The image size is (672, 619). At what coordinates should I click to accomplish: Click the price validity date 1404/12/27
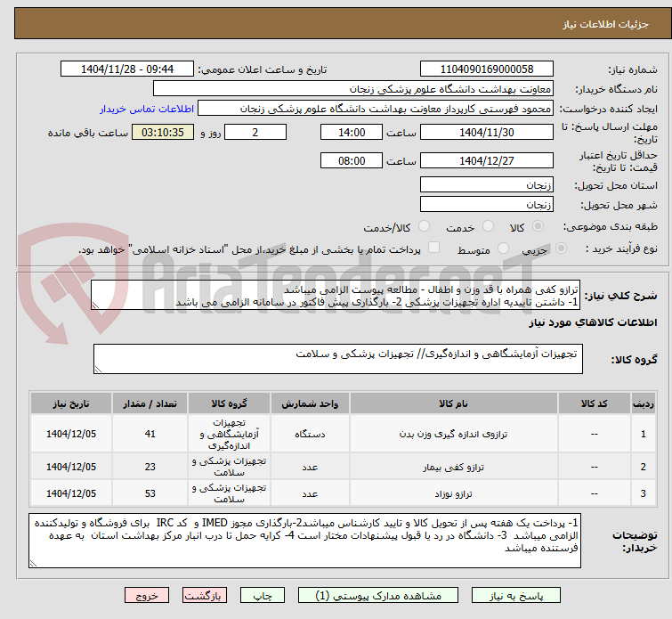[x=487, y=160]
